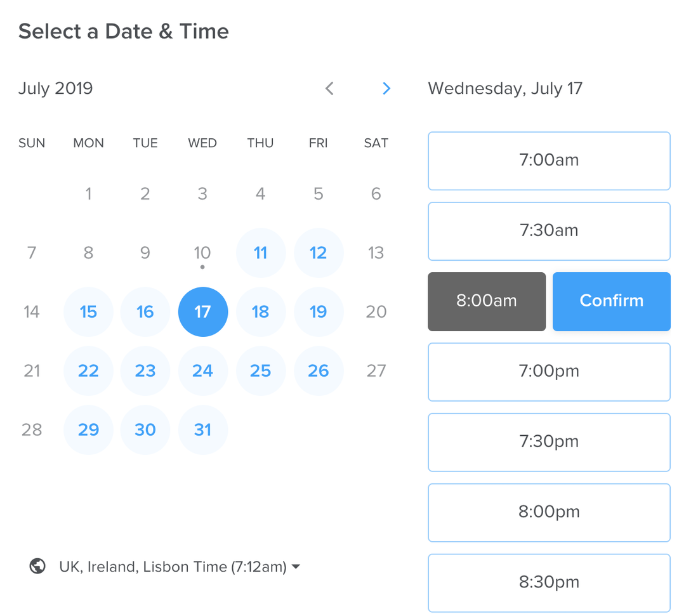The image size is (698, 616).
Task: Select July 11 on calendar
Action: 260,253
